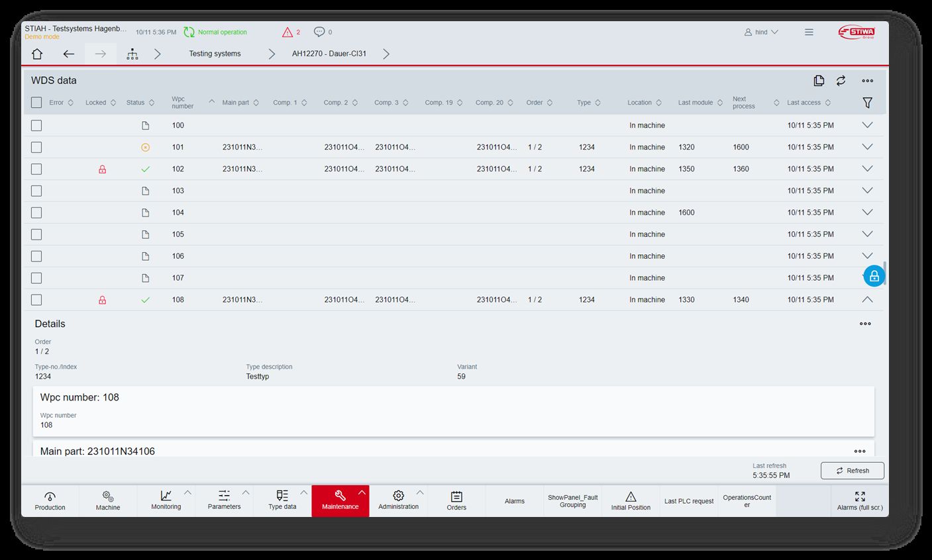The height and width of the screenshot is (560, 932).
Task: Click the red alarm warning triangle
Action: [287, 32]
